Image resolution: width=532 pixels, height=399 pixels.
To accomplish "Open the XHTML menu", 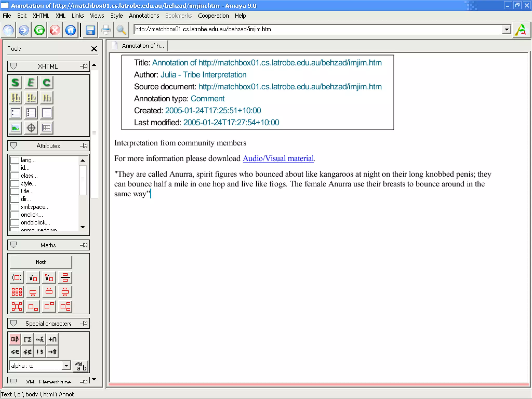I will (41, 16).
